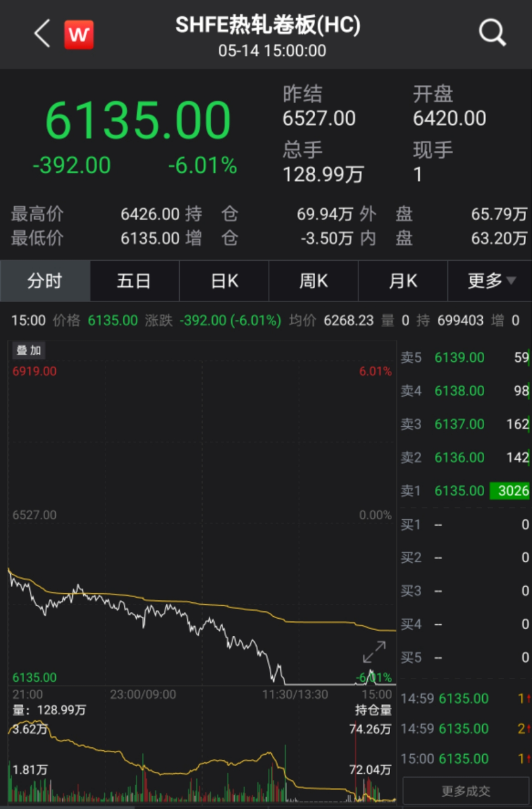Switch to the 五日 five-day tab
The image size is (532, 809).
click(x=134, y=281)
